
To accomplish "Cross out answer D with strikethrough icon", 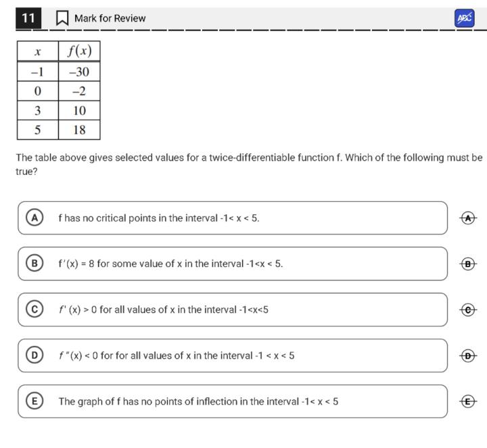I will tap(468, 355).
